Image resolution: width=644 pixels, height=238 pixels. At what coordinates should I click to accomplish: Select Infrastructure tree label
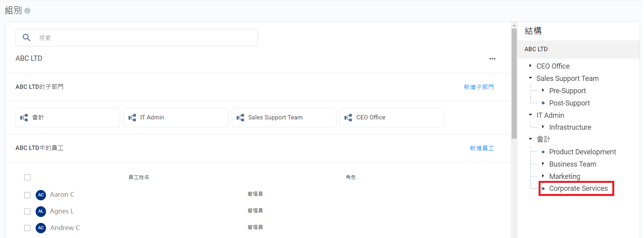tap(570, 127)
